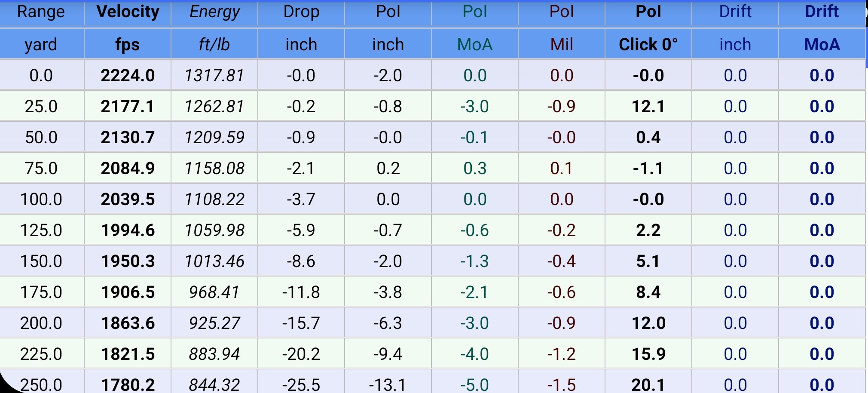Click the 'yard' unit header cell
This screenshot has width=868, height=393.
point(41,44)
